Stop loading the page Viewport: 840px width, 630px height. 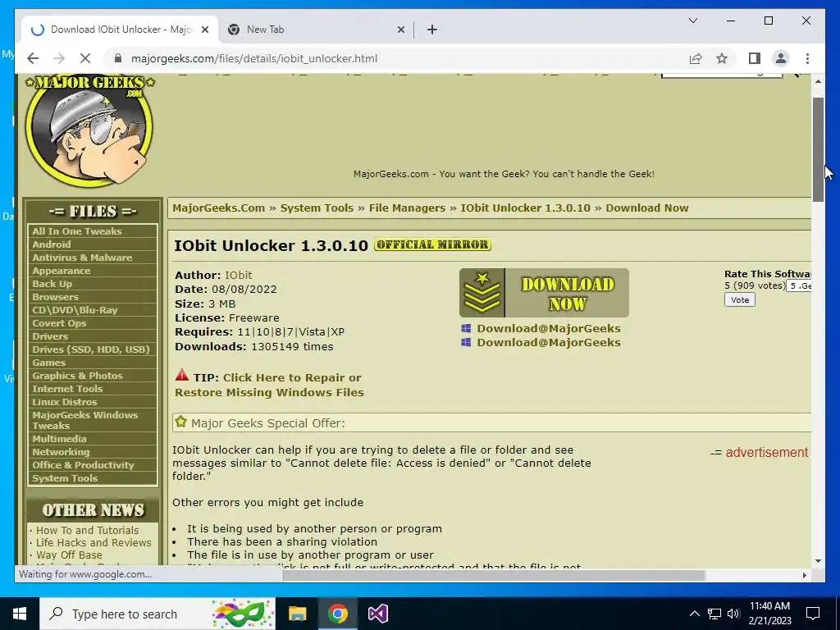point(85,58)
